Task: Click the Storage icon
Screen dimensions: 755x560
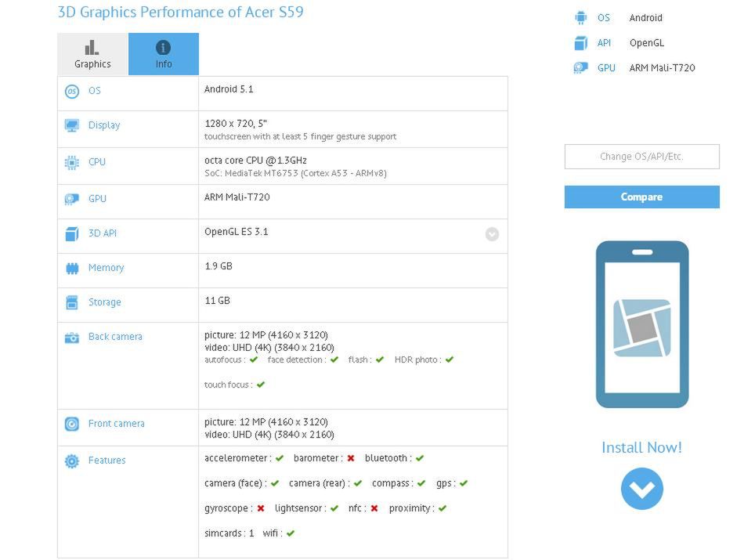Action: pyautogui.click(x=72, y=302)
